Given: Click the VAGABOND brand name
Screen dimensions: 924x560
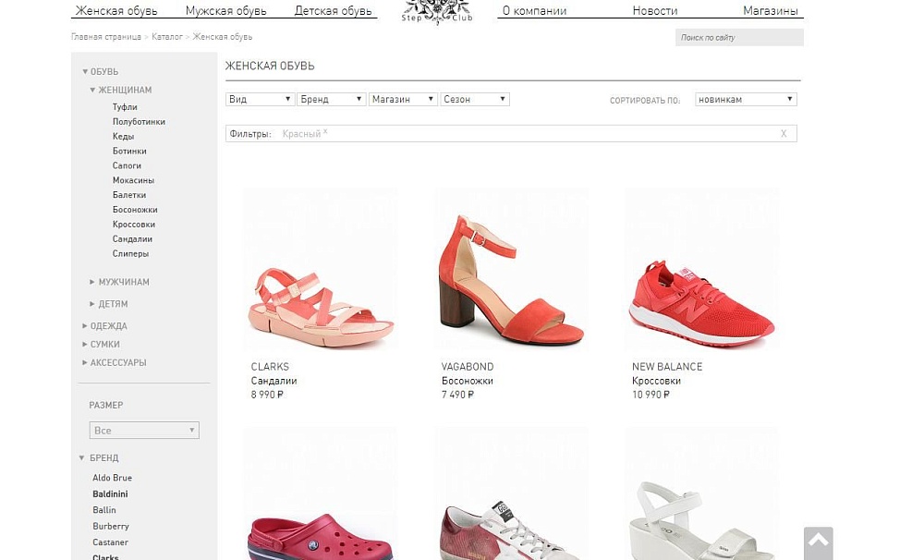Looking at the screenshot, I should (x=468, y=366).
